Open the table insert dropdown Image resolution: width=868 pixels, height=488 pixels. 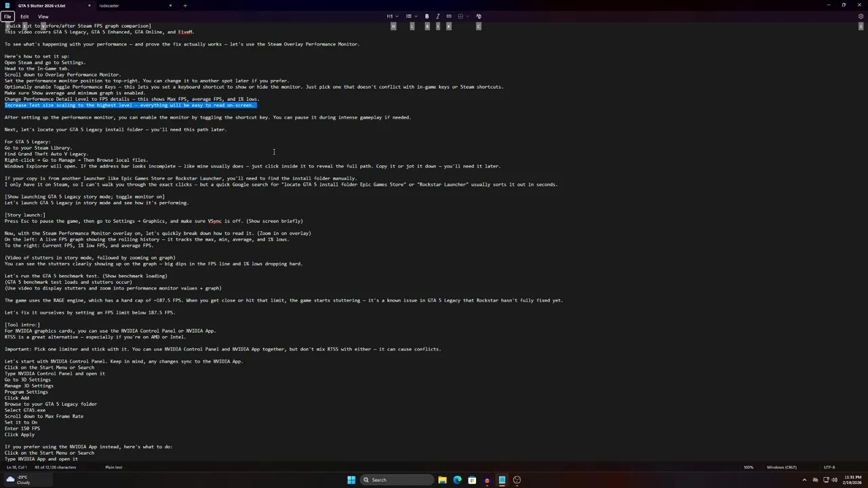[x=462, y=16]
